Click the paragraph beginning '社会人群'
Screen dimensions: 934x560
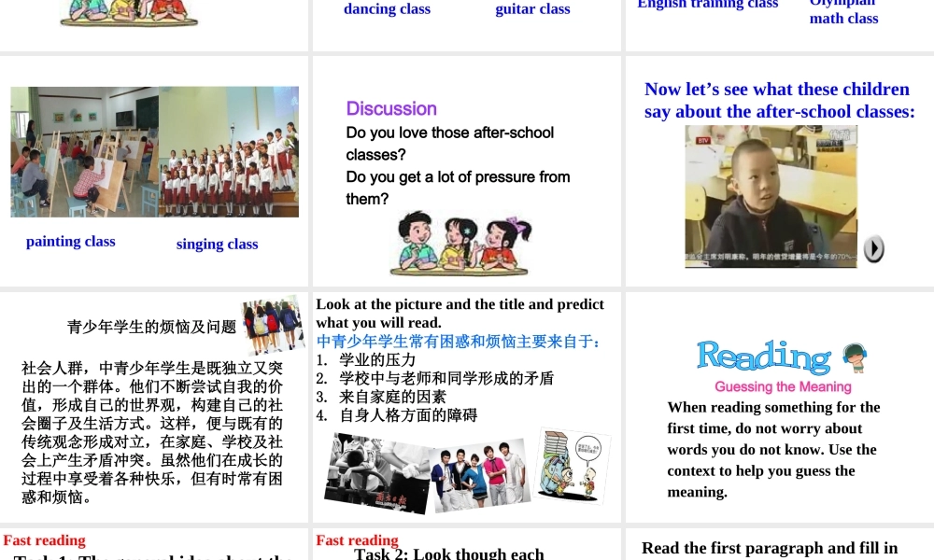tap(152, 433)
